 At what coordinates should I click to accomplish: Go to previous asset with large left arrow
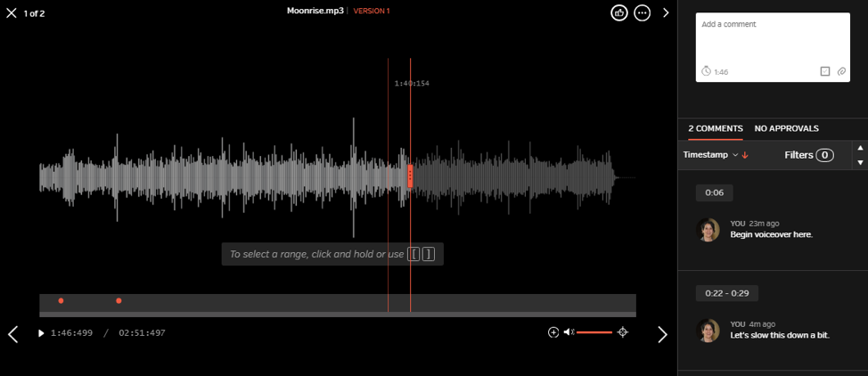coord(12,334)
